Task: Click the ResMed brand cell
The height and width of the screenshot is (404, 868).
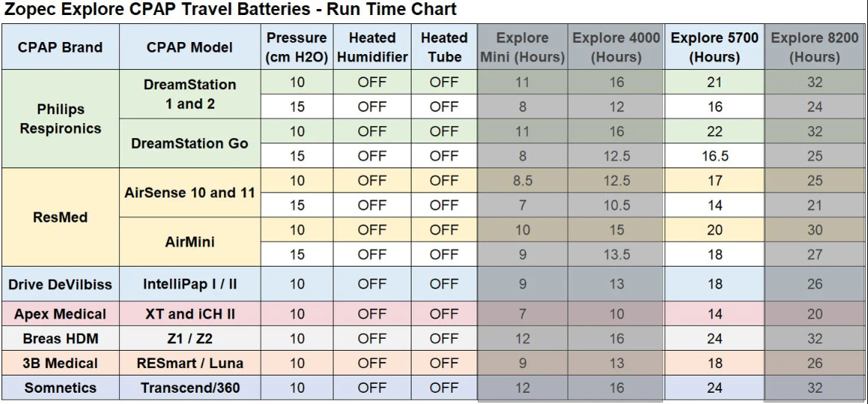Action: (61, 217)
